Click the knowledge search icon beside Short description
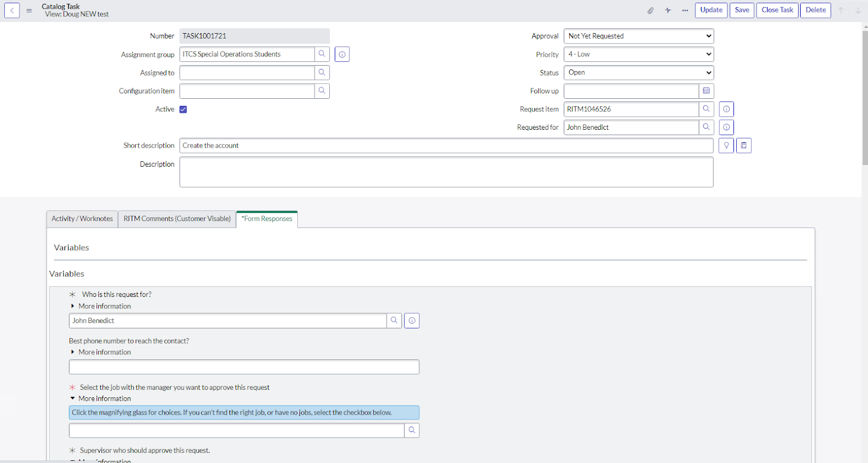Image resolution: width=868 pixels, height=463 pixels. (744, 145)
